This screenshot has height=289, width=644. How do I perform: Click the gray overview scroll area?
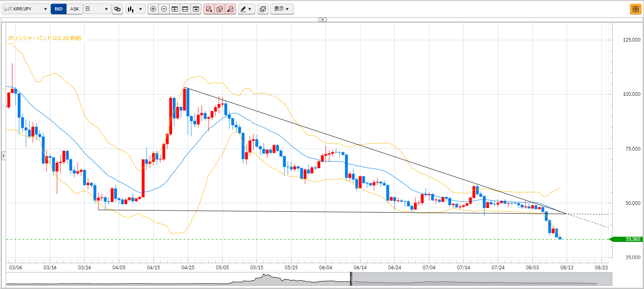point(482,279)
